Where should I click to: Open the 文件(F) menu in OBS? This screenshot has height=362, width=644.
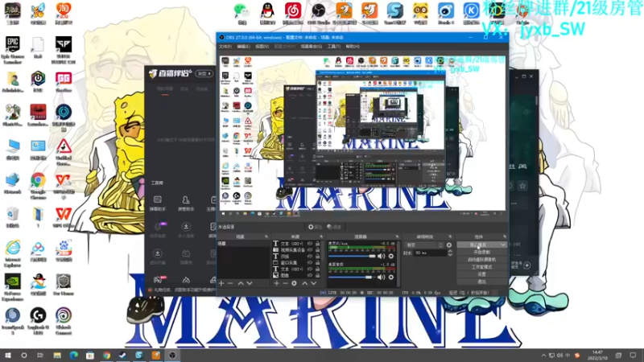[225, 47]
